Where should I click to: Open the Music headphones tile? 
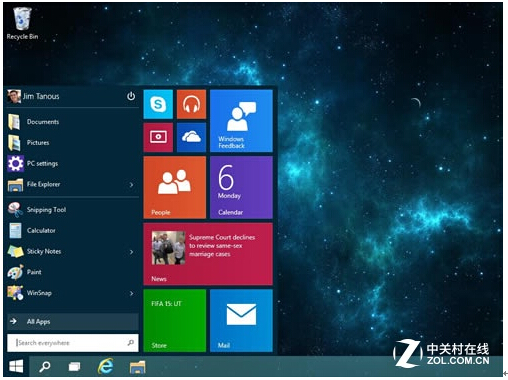[x=191, y=104]
